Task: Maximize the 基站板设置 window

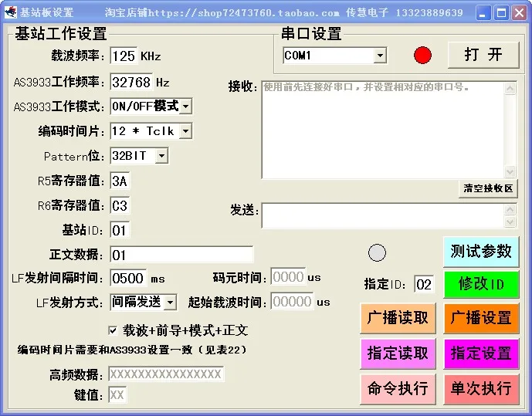Action: pos(501,13)
